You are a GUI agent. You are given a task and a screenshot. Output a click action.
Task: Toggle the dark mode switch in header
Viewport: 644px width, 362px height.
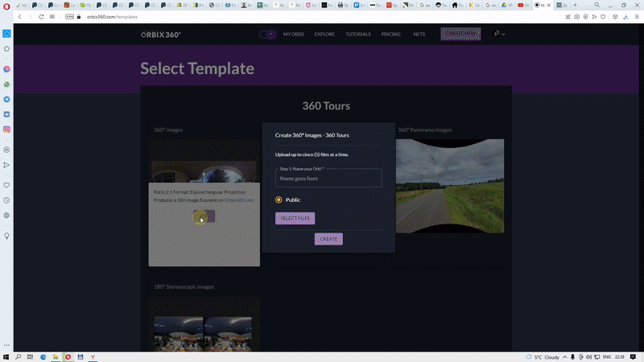[267, 34]
